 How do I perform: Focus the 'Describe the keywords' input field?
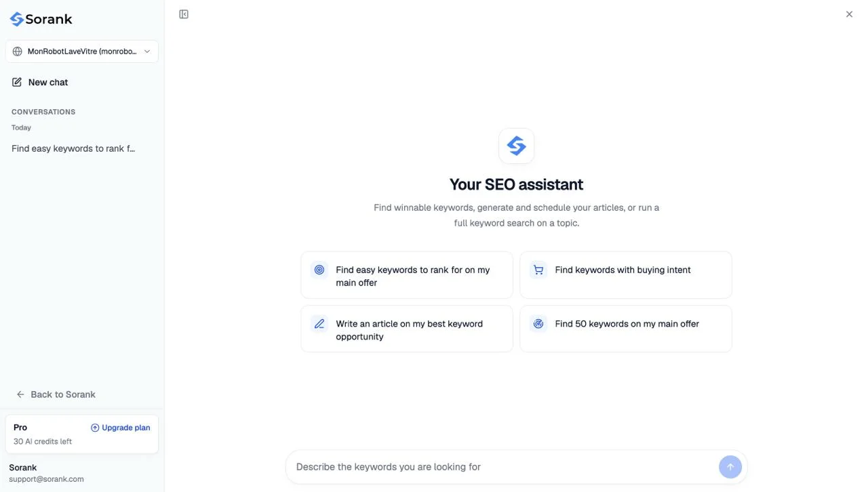502,467
